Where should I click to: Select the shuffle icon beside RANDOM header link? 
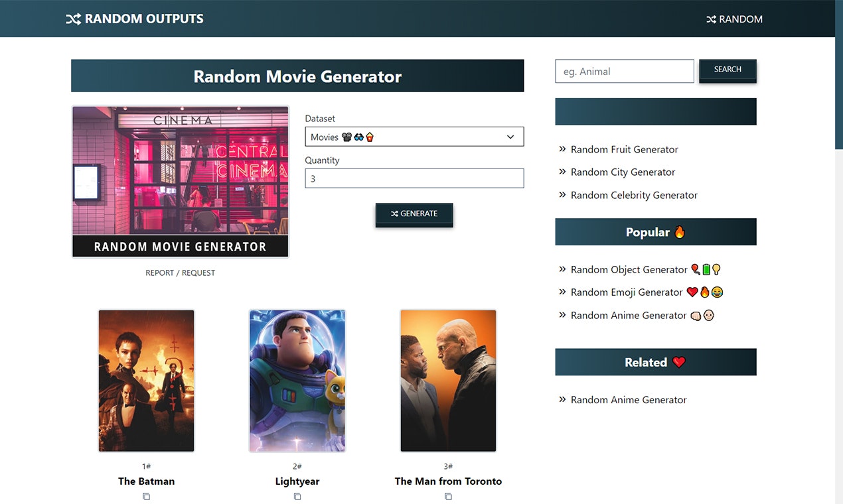click(711, 19)
